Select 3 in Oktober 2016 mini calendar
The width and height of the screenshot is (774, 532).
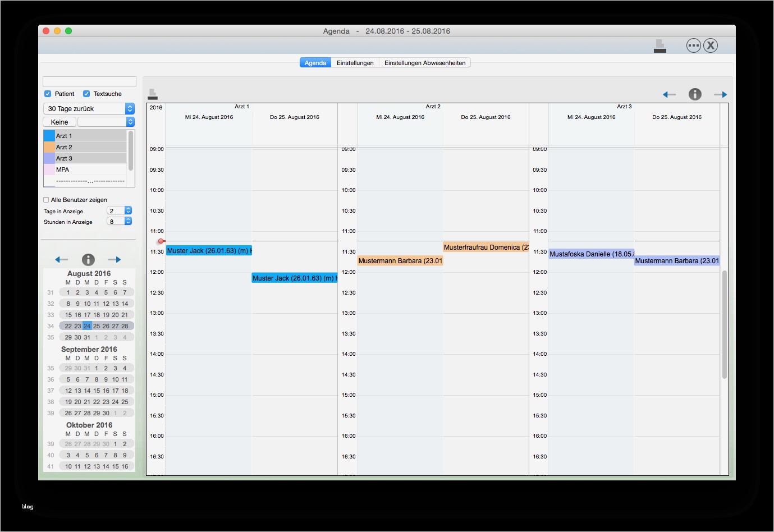68,455
